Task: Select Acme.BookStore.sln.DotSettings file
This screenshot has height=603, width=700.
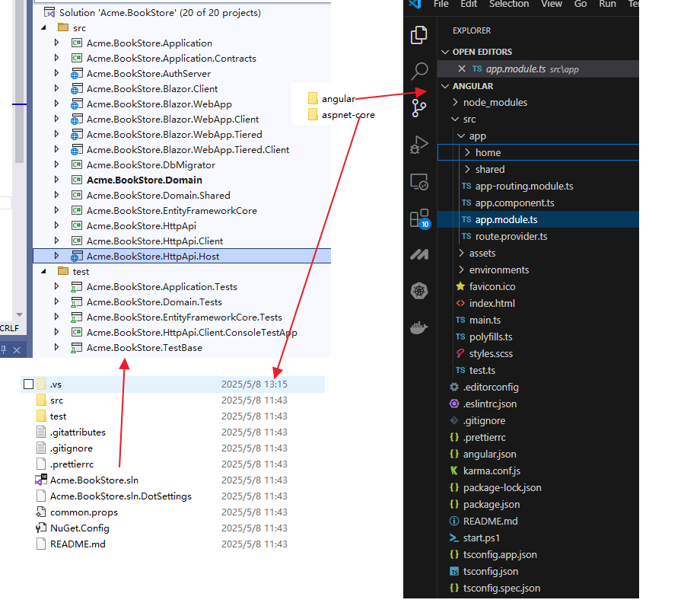Action: 120,496
